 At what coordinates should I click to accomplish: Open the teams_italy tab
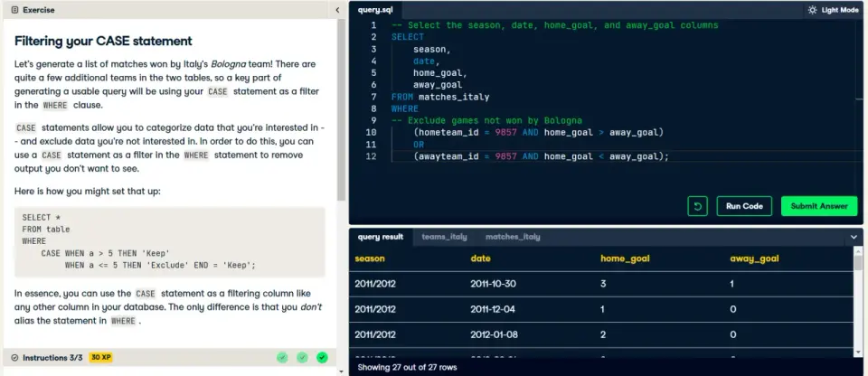pos(445,237)
